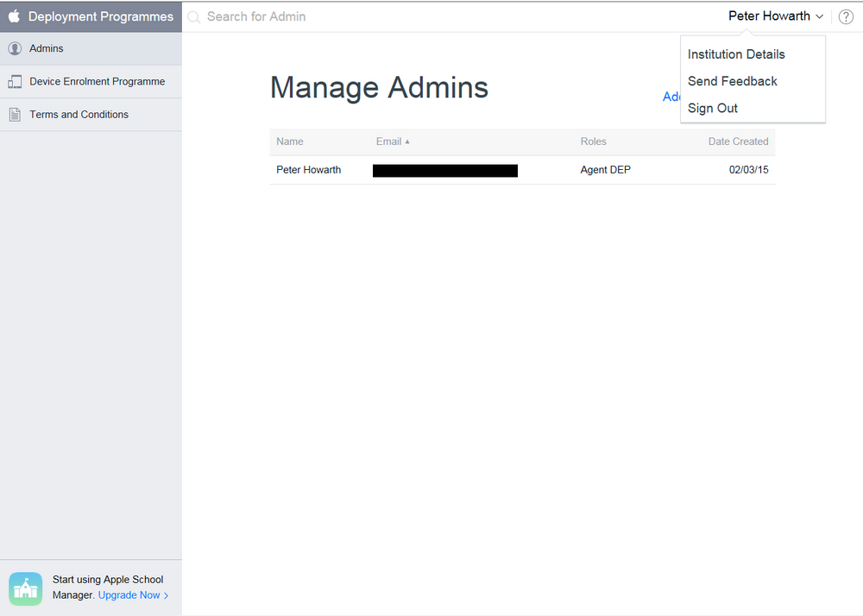The image size is (863, 616).
Task: Click the Name column header
Action: [289, 141]
